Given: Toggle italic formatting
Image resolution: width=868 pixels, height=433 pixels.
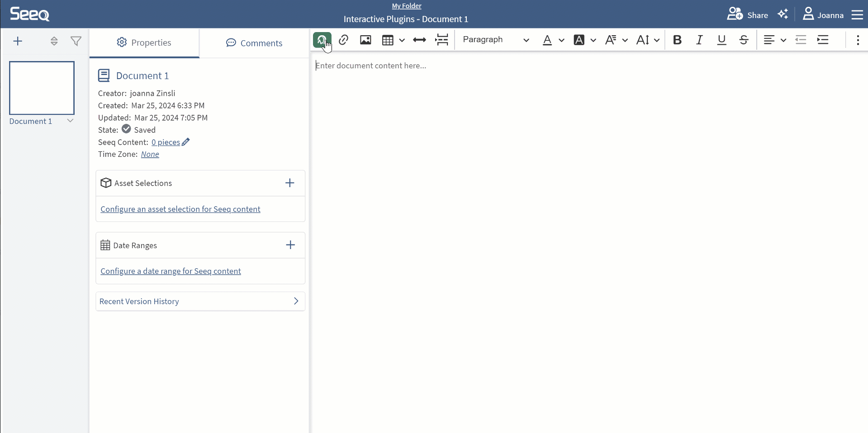Looking at the screenshot, I should (699, 40).
